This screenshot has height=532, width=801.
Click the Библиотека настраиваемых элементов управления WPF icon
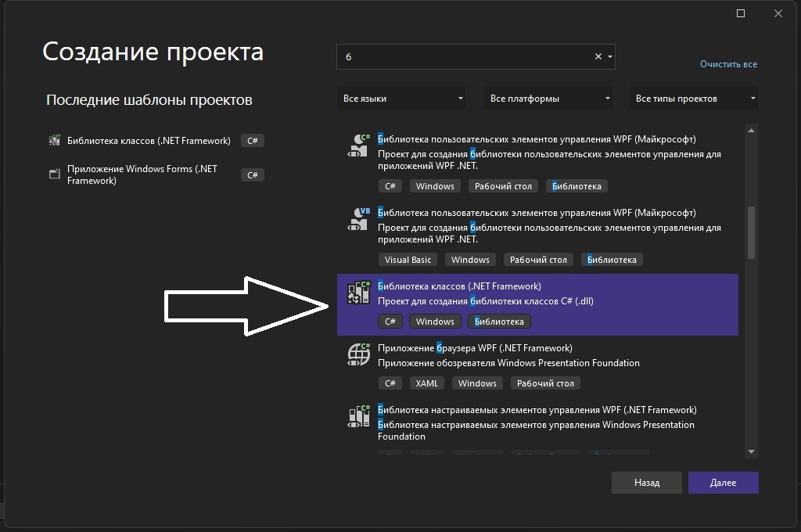358,416
